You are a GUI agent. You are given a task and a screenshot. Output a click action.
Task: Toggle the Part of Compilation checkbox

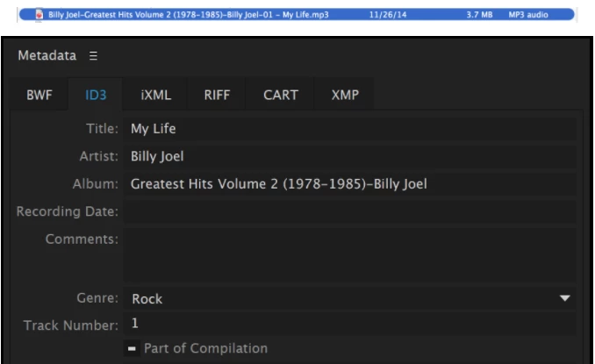(132, 348)
